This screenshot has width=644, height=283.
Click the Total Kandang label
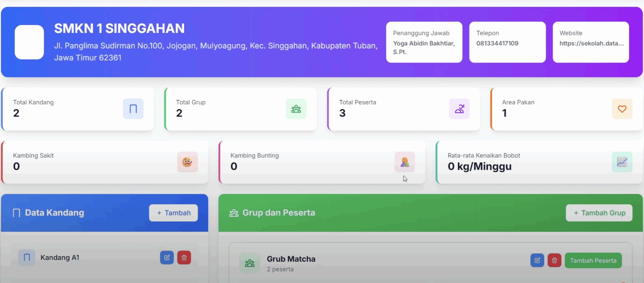click(33, 102)
